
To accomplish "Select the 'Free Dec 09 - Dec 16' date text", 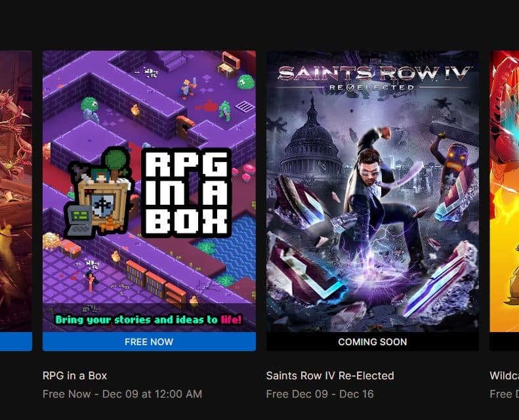I will coord(320,394).
